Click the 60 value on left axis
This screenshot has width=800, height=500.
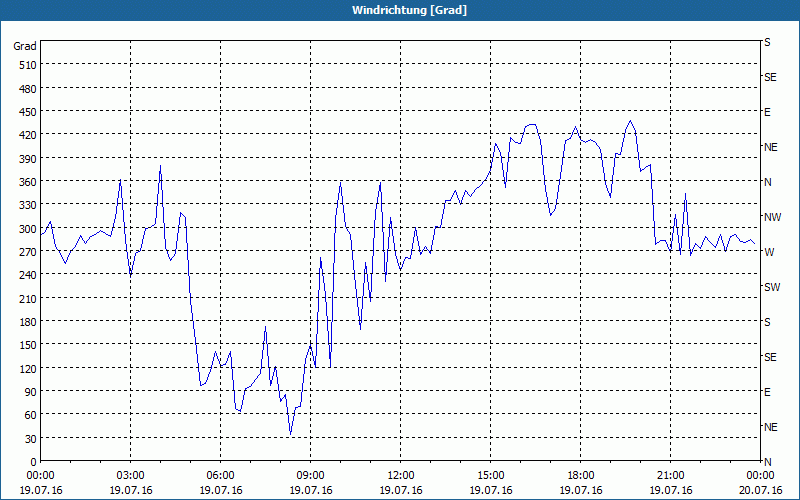pos(31,415)
